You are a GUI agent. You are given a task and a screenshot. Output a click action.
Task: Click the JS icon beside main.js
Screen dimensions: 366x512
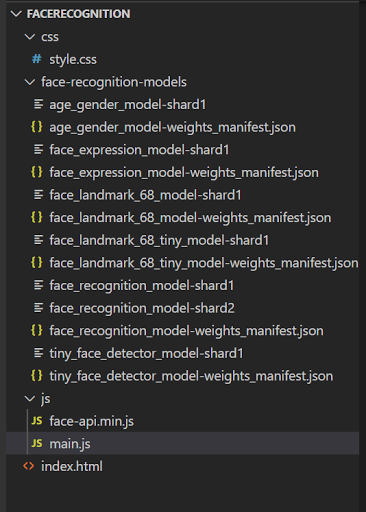coord(37,444)
